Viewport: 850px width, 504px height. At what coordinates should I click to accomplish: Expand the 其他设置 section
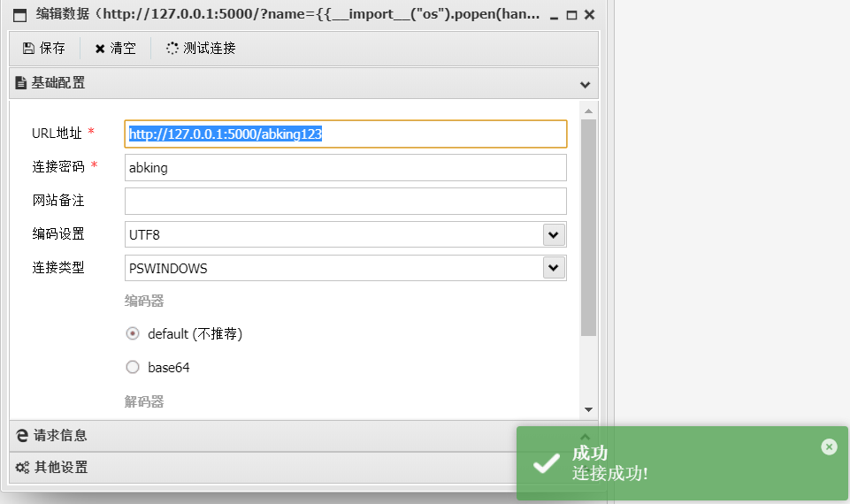[303, 467]
